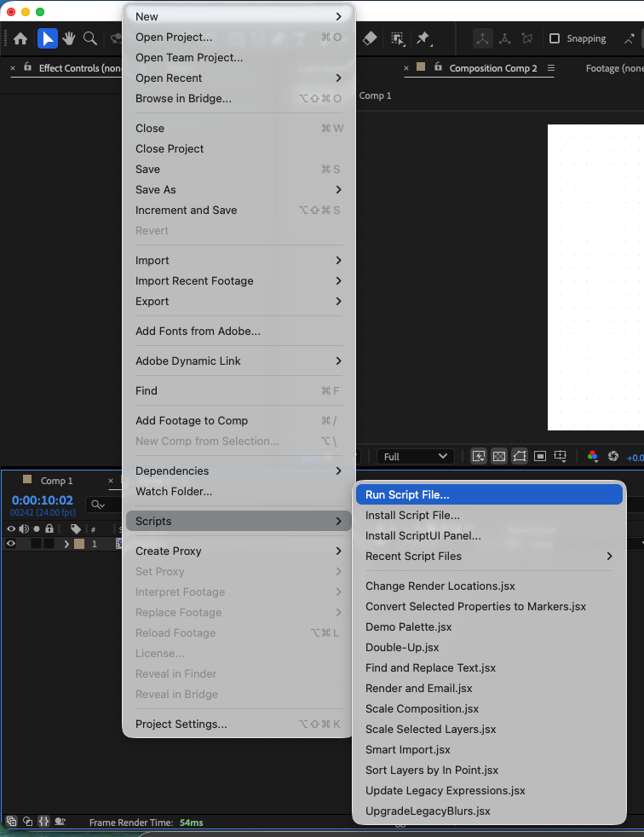Close the Comp 1 timeline tab

[111, 481]
